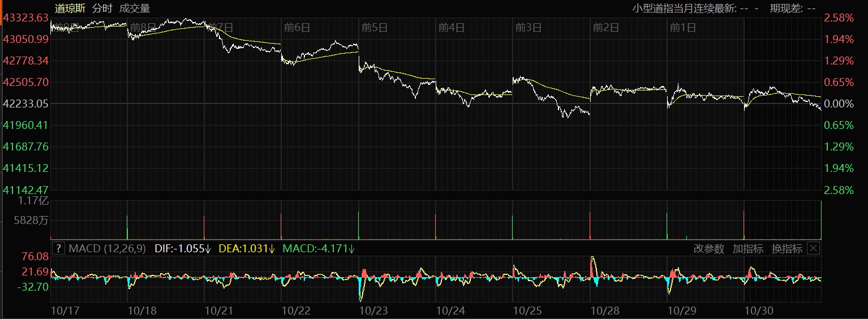Image resolution: width=868 pixels, height=319 pixels.
Task: Select the 前8日 day marker
Action: 143,27
